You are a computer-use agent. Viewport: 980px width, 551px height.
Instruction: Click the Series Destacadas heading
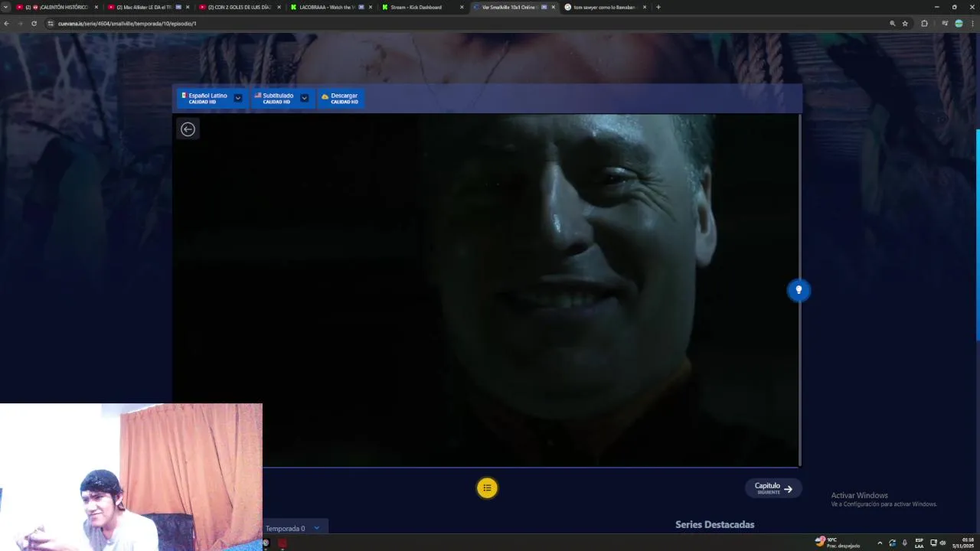click(x=714, y=524)
